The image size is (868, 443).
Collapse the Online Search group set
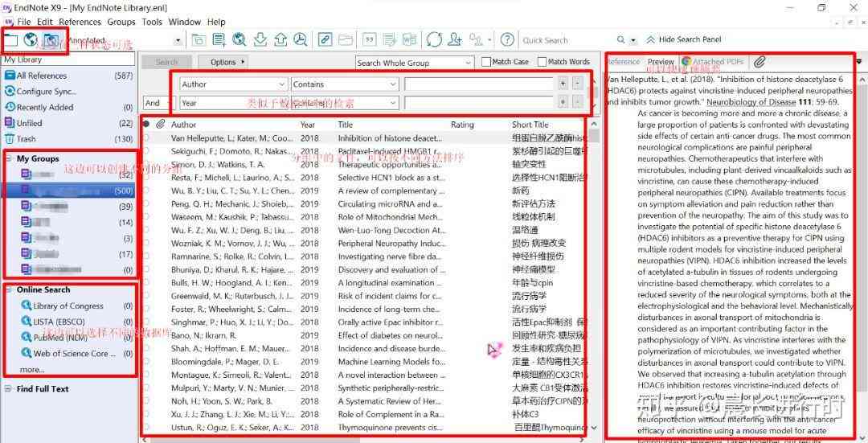9,289
